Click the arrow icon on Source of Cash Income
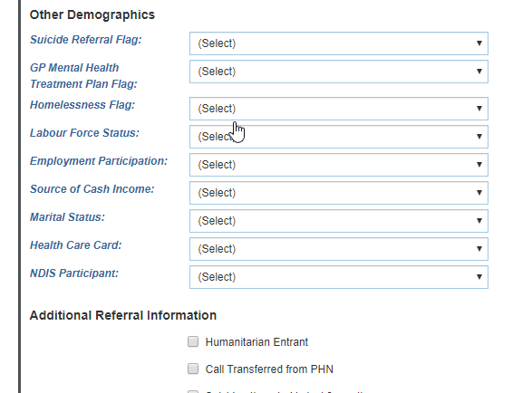The width and height of the screenshot is (532, 393). [x=479, y=193]
